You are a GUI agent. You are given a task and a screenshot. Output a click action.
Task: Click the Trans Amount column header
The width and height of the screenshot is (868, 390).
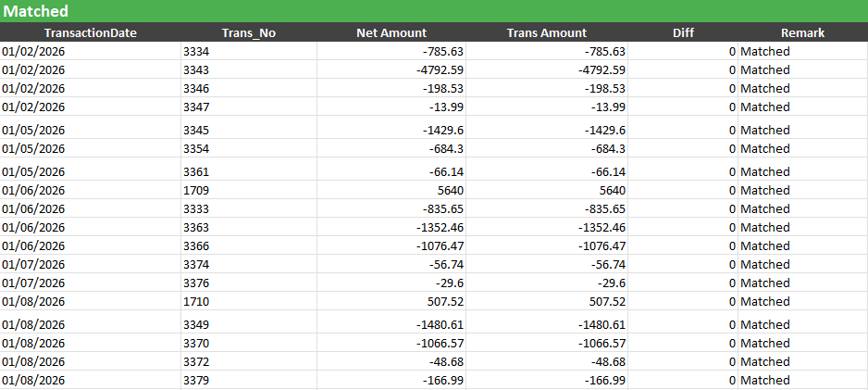coord(547,32)
